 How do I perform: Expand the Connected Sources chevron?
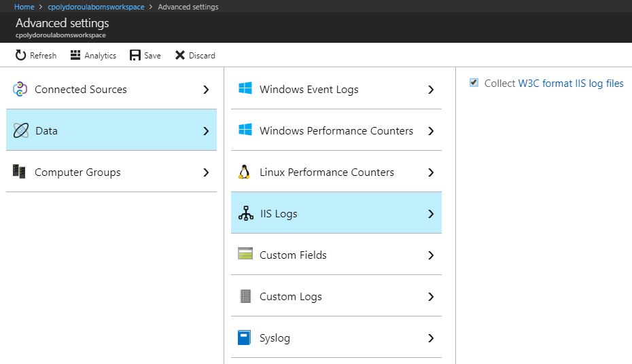tap(206, 90)
